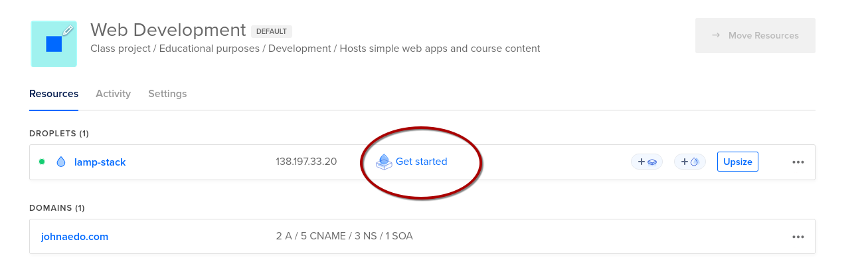Click the droplet icon beside lamp-stack

tap(61, 162)
